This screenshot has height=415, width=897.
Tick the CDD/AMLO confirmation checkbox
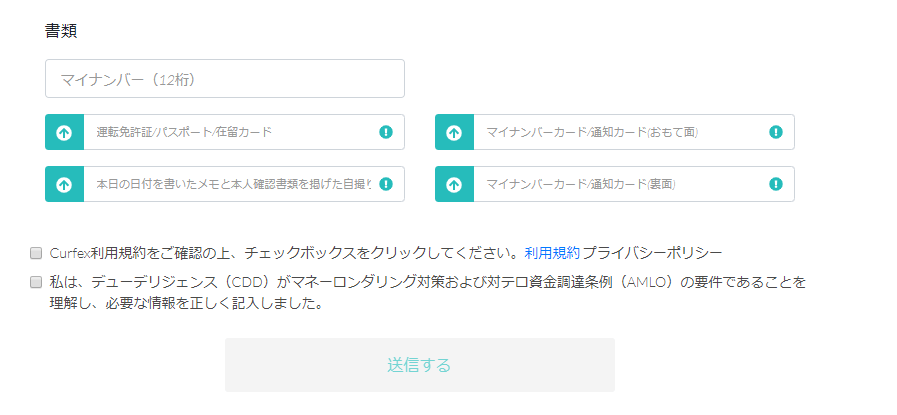[36, 282]
